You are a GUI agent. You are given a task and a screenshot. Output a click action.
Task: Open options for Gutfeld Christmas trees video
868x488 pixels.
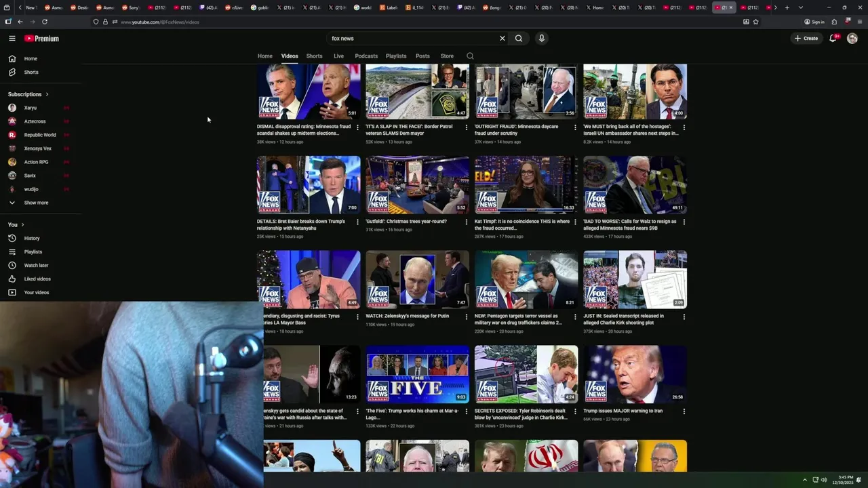coord(466,222)
